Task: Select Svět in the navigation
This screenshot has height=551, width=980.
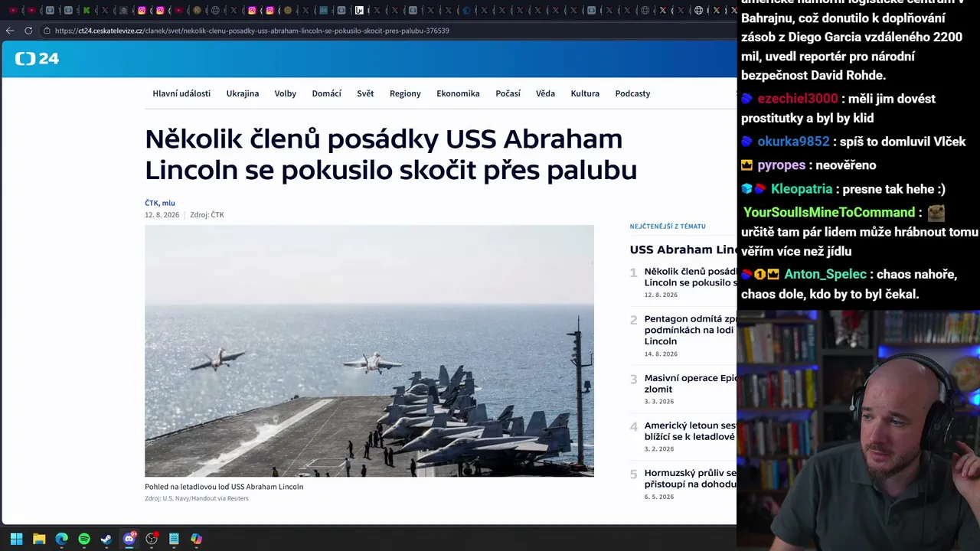Action: click(x=365, y=93)
